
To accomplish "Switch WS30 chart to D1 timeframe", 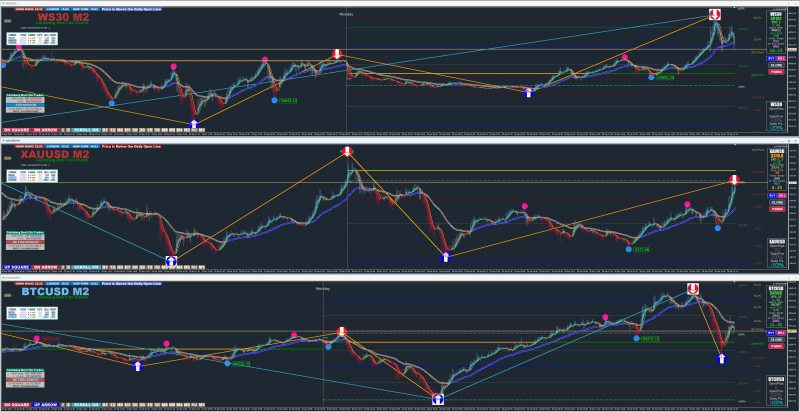I will pyautogui.click(x=105, y=130).
